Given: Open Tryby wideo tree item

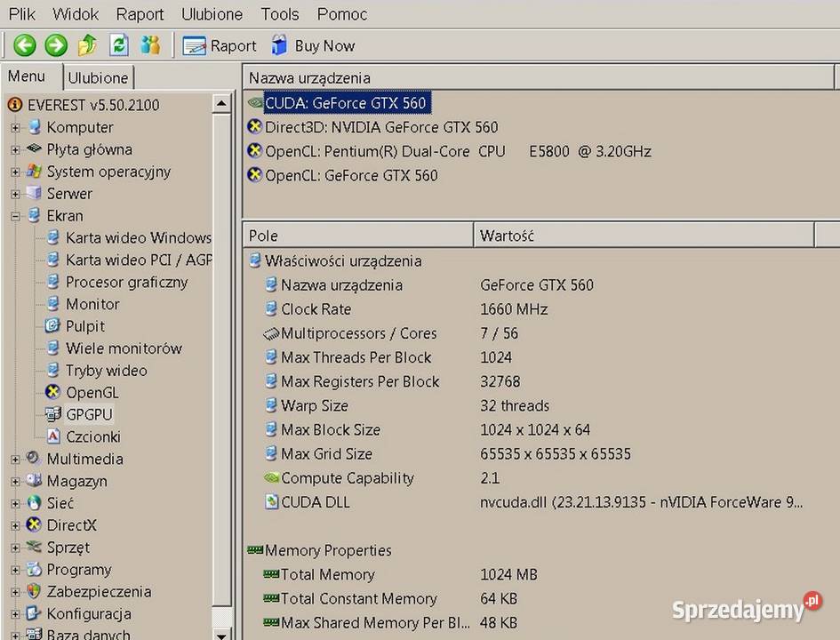Looking at the screenshot, I should pos(106,371).
